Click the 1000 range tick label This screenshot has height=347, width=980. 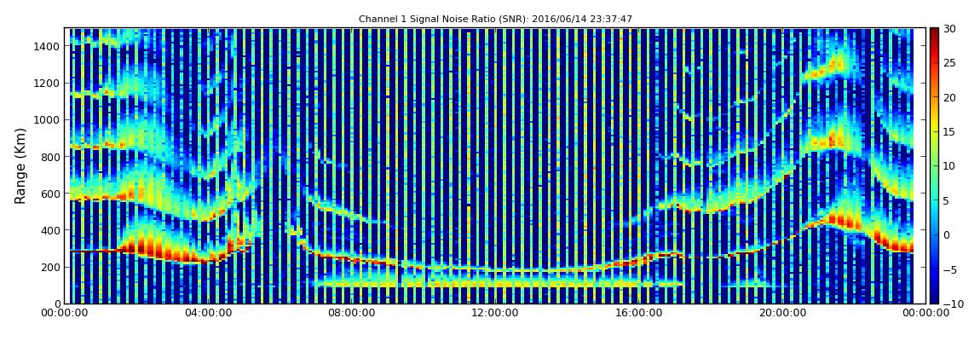(x=48, y=120)
